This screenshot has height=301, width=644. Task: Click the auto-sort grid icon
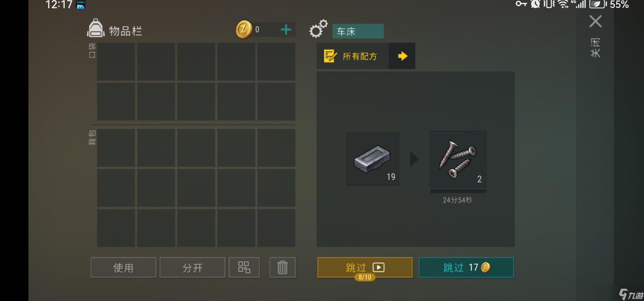coord(244,267)
